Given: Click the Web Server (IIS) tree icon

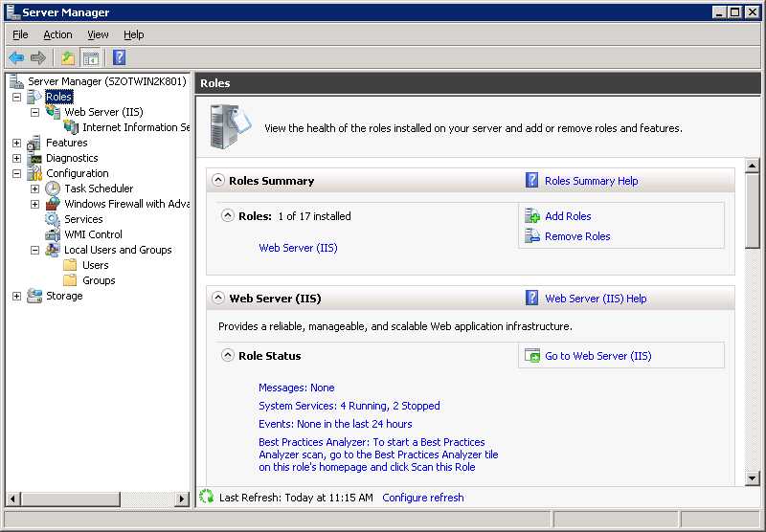Looking at the screenshot, I should point(53,112).
